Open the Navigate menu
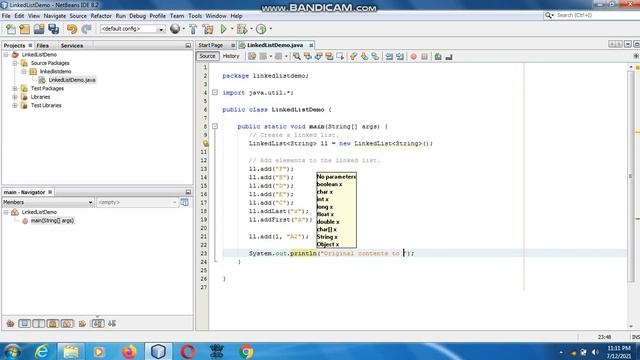The width and height of the screenshot is (640, 360). 55,16
